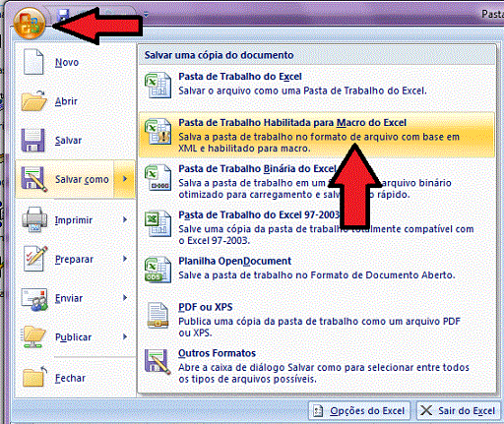The image size is (504, 424).
Task: Expand the Enviar submenu arrow
Action: point(125,297)
